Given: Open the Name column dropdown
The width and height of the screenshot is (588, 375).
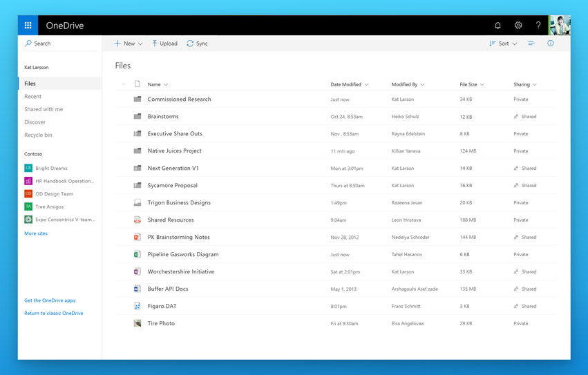Looking at the screenshot, I should tap(158, 84).
